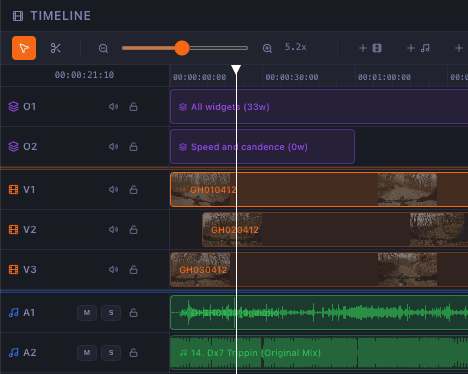Lock the V3 video track

pyautogui.click(x=133, y=270)
